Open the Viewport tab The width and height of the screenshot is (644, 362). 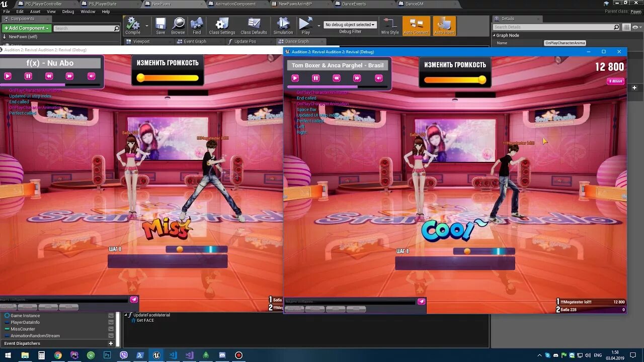tap(141, 42)
